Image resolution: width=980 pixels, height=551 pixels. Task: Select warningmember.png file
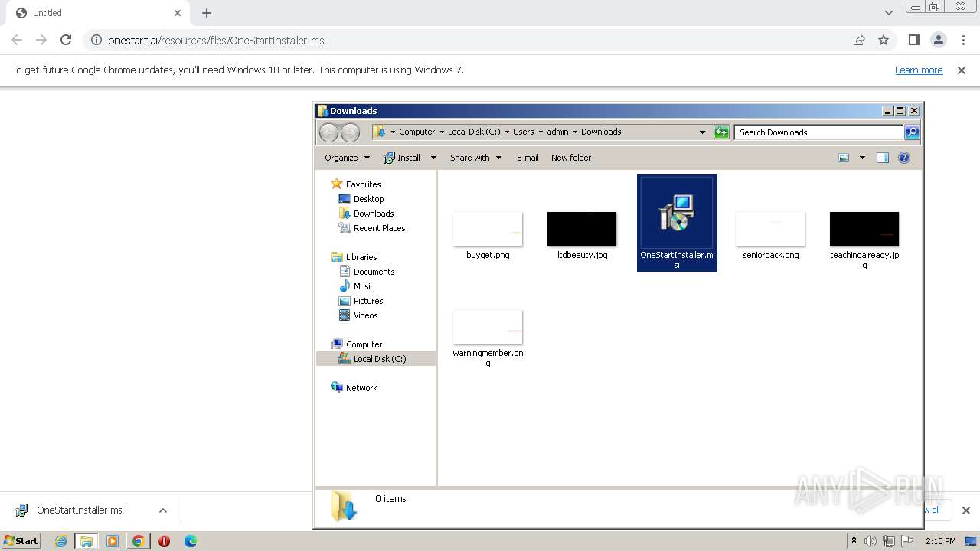[x=488, y=338]
